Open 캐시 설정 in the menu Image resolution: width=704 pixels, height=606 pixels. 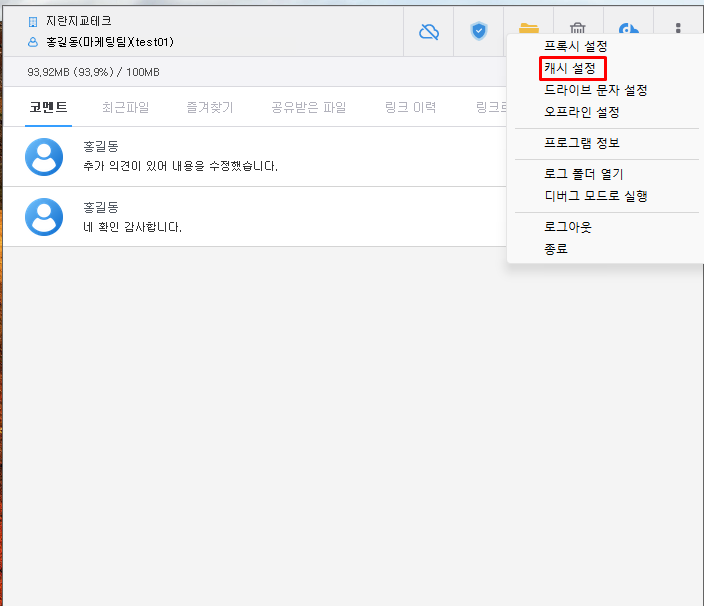click(x=570, y=68)
